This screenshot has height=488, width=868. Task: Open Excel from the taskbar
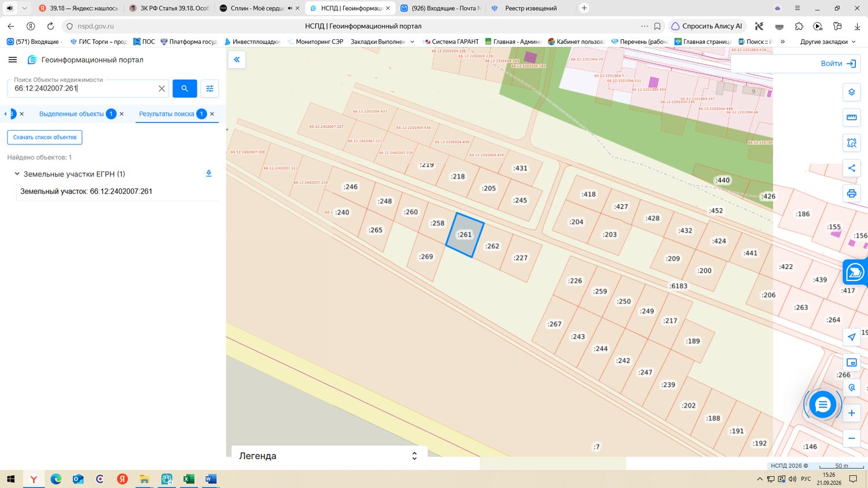click(189, 479)
